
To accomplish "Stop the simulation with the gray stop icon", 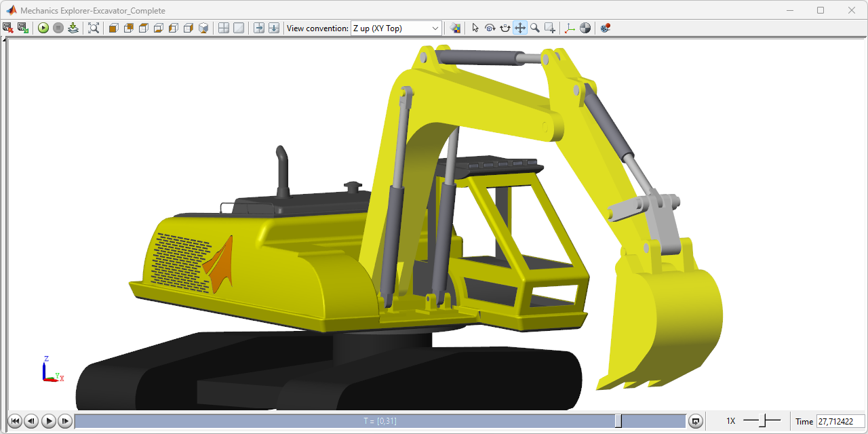I will click(58, 28).
